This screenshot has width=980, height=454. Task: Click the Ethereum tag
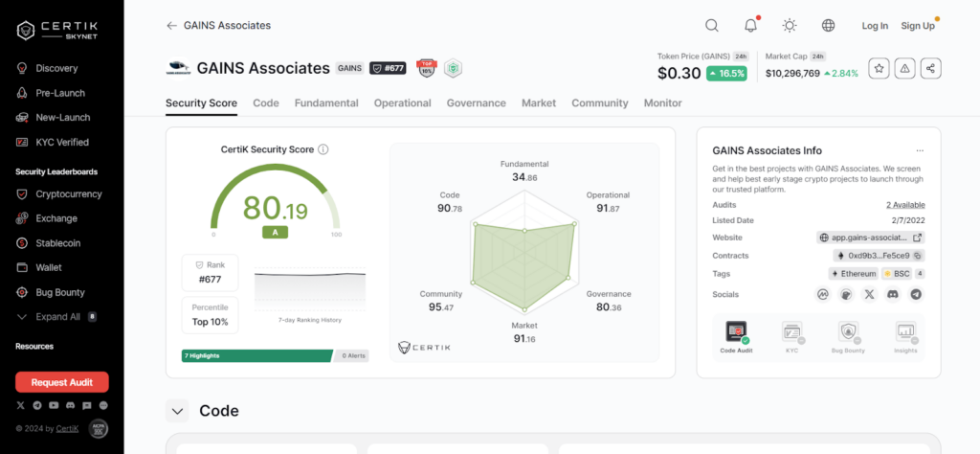pyautogui.click(x=853, y=274)
